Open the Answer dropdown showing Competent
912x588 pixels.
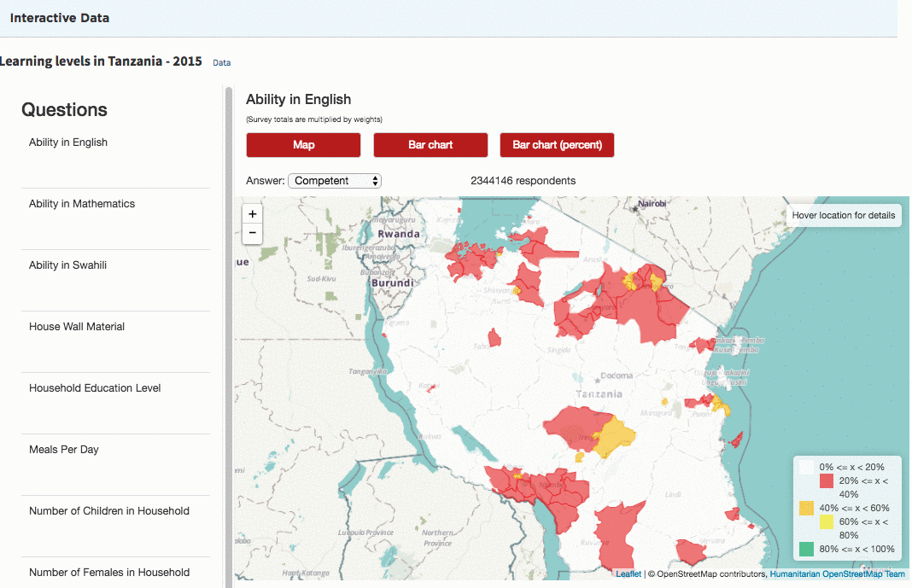[335, 181]
